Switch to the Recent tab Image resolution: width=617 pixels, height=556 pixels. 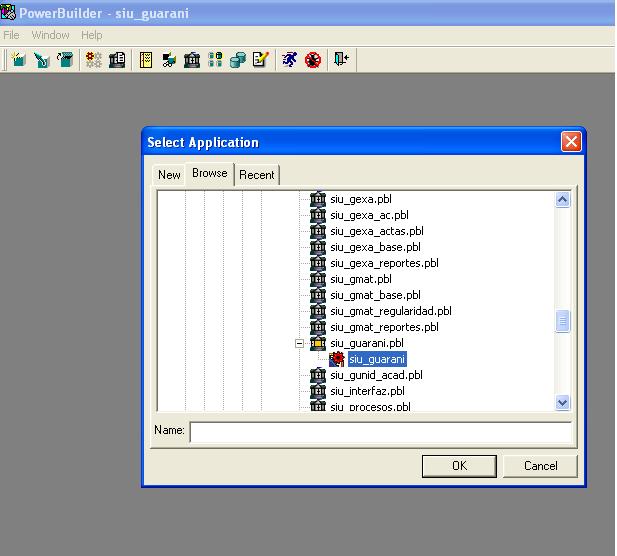coord(257,175)
